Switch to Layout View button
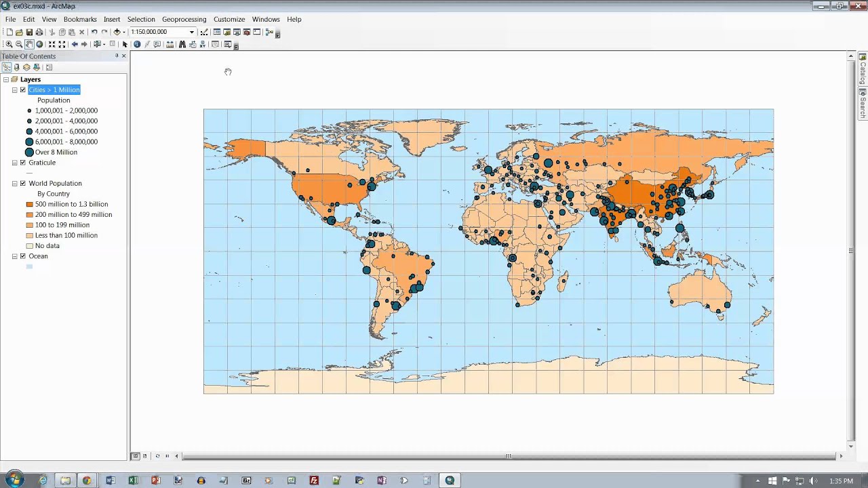This screenshot has width=868, height=488. 144,456
